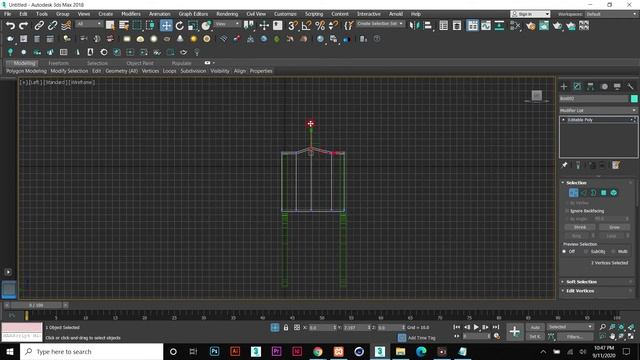Click the Redo arrow icon
Screen dimensions: 640x360
pyautogui.click(x=24, y=26)
